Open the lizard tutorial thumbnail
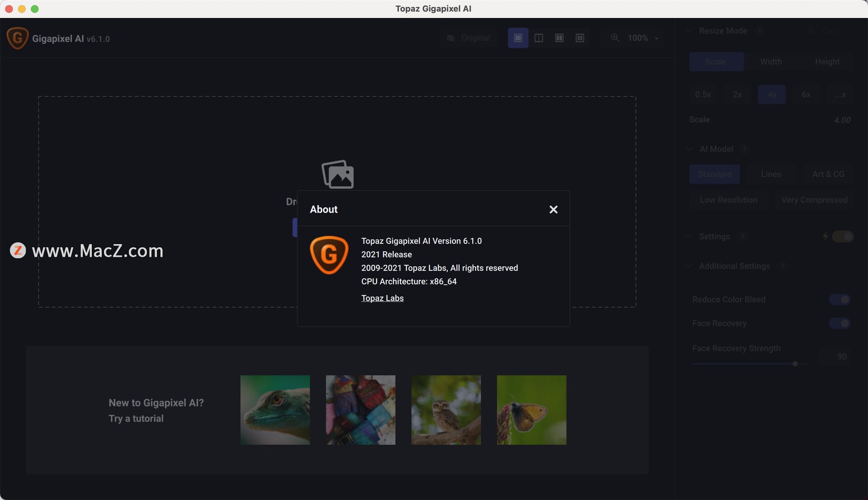The width and height of the screenshot is (868, 500). [x=275, y=410]
